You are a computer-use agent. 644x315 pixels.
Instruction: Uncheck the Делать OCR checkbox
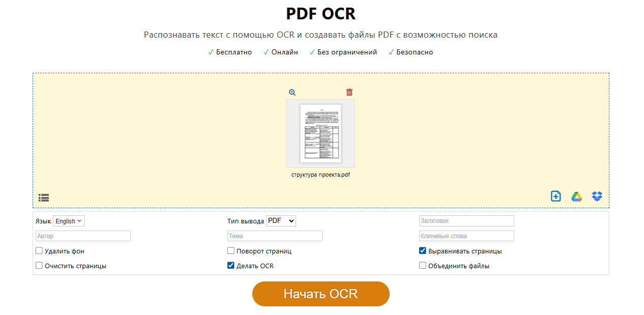231,266
